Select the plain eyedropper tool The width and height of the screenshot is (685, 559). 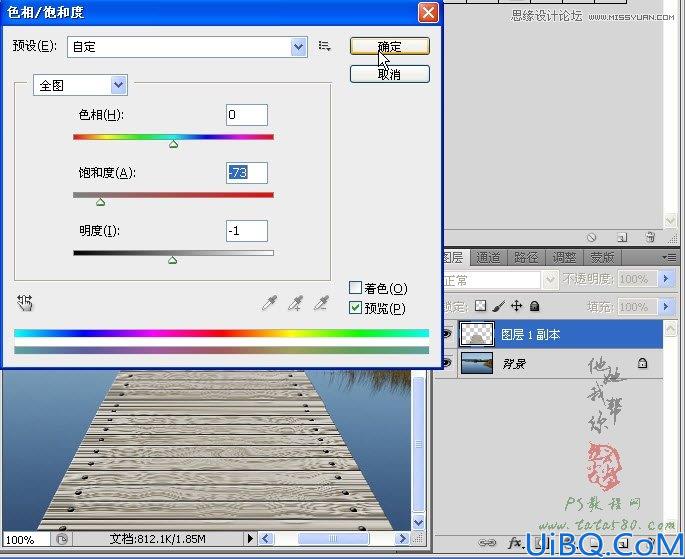click(269, 303)
